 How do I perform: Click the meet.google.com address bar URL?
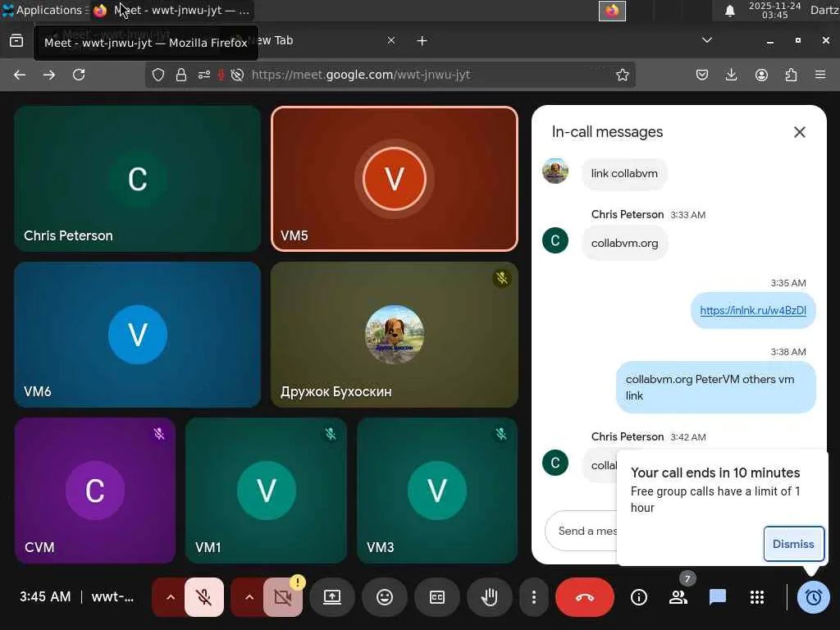click(x=361, y=75)
